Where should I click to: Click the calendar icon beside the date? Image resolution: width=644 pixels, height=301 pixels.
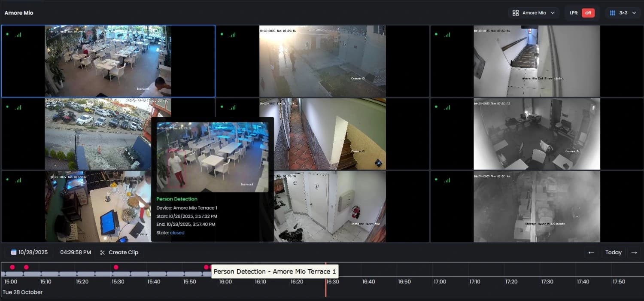coord(14,252)
